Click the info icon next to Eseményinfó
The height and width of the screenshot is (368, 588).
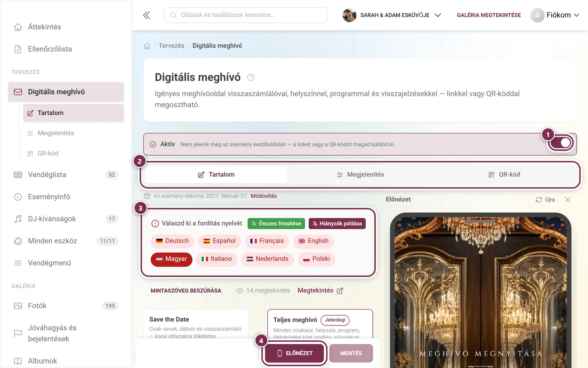click(18, 197)
